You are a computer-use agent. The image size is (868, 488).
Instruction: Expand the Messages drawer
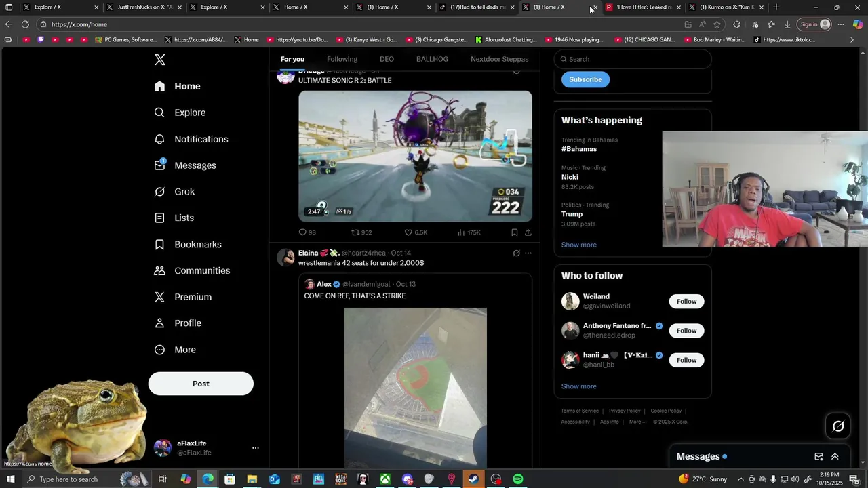(x=835, y=457)
